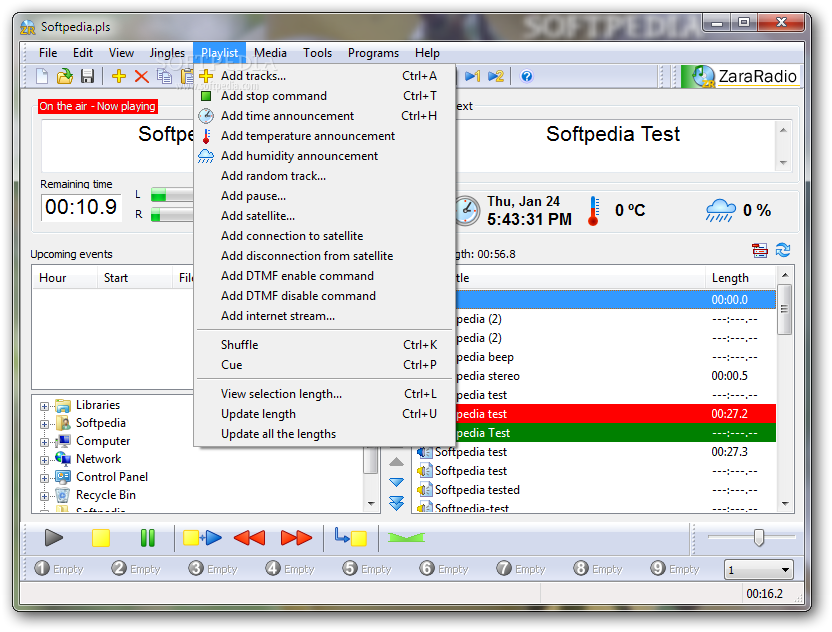832x632 pixels.
Task: Open the Media menu
Action: point(270,53)
